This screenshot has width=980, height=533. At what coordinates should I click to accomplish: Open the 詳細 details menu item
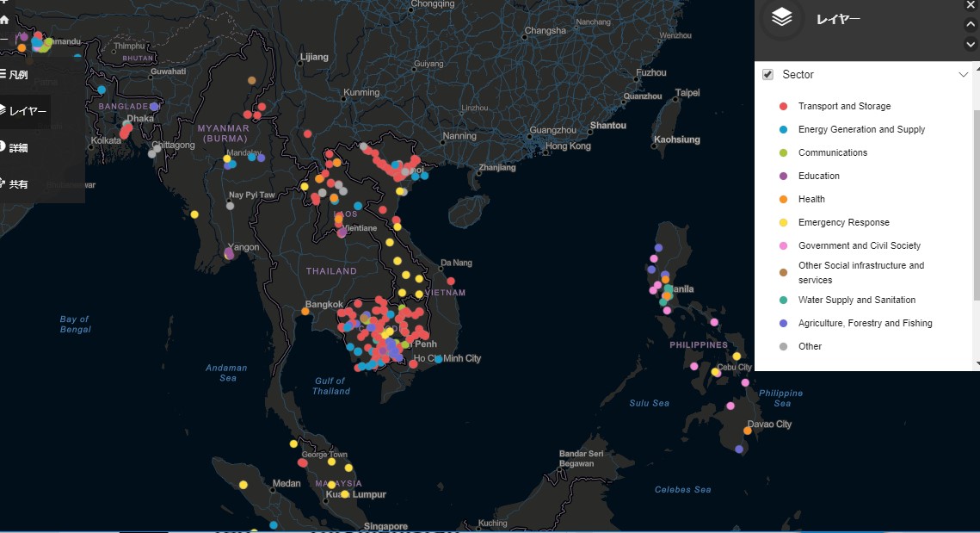(14, 147)
